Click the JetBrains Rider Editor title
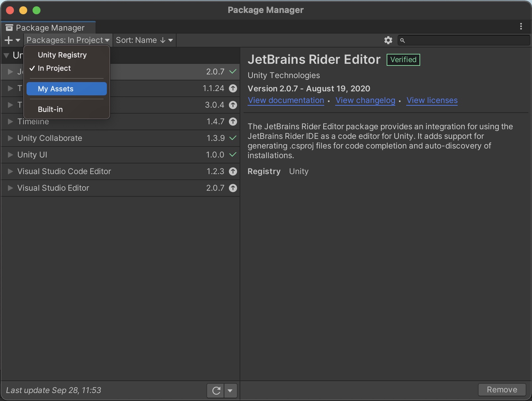Screen dimensions: 532x401 coord(314,59)
